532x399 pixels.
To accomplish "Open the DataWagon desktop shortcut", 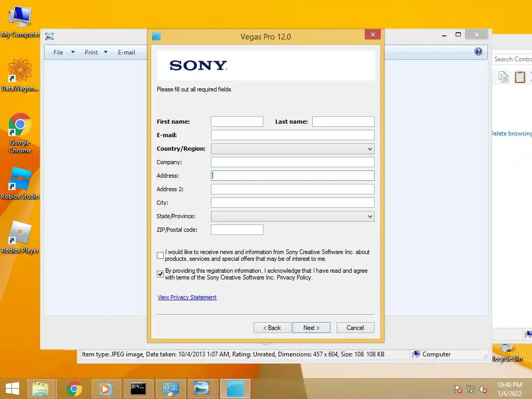I will pyautogui.click(x=20, y=75).
